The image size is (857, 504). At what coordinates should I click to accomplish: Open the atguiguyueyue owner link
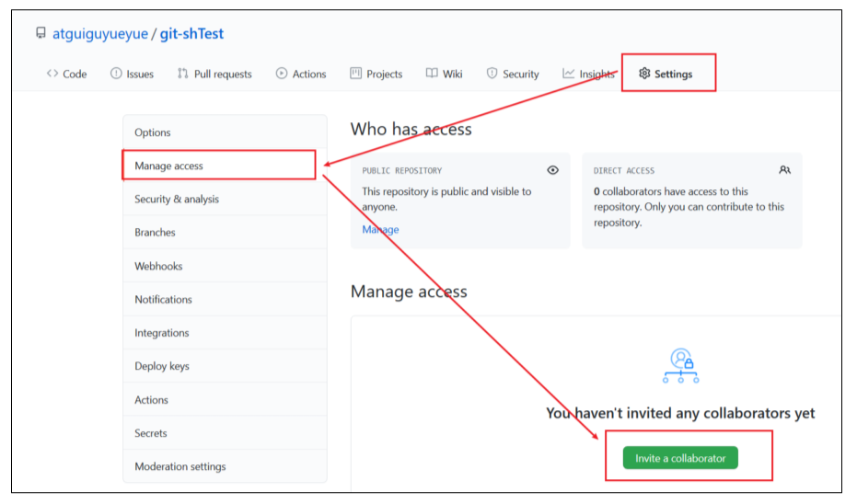pos(100,34)
